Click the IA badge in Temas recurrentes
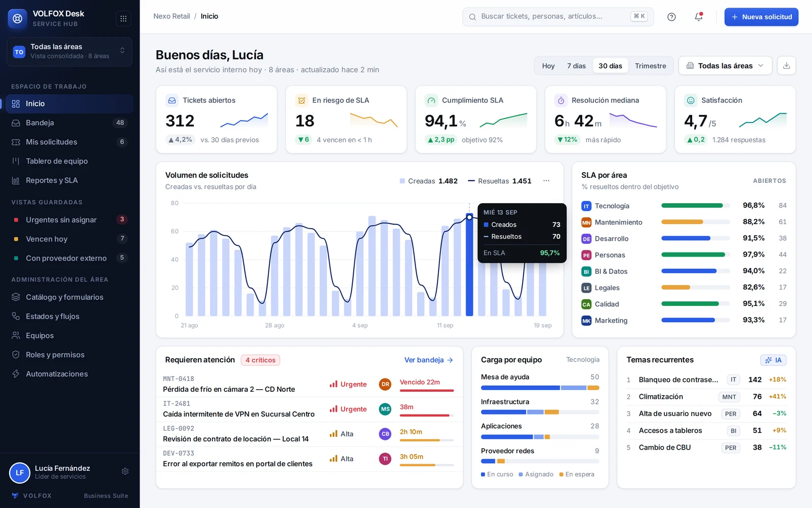812x508 pixels. [x=773, y=360]
